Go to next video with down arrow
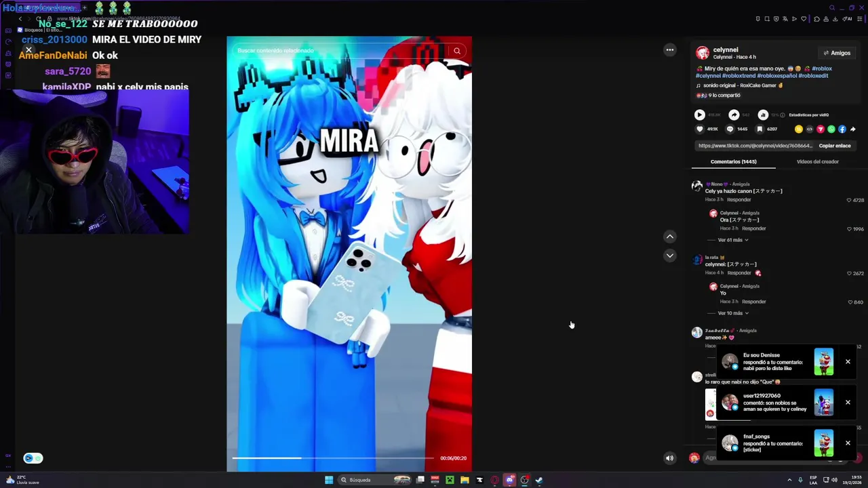Image resolution: width=868 pixels, height=488 pixels. 670,256
